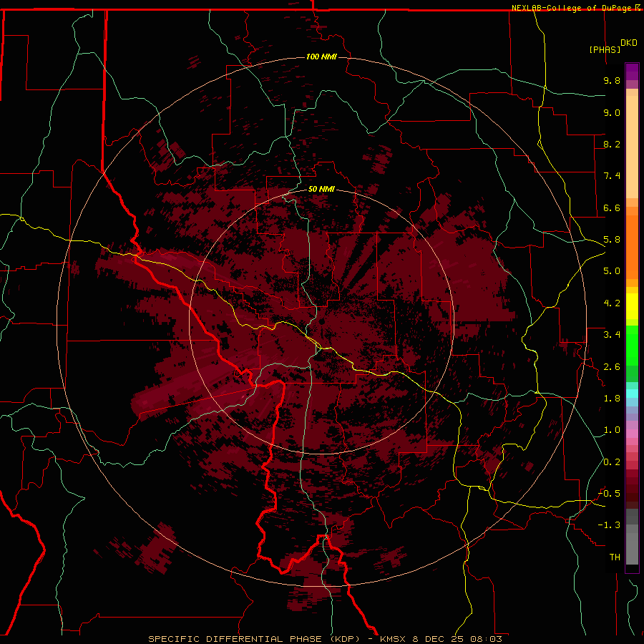Click the 5.0 legend value
This screenshot has width=644, height=644.
pyautogui.click(x=612, y=271)
